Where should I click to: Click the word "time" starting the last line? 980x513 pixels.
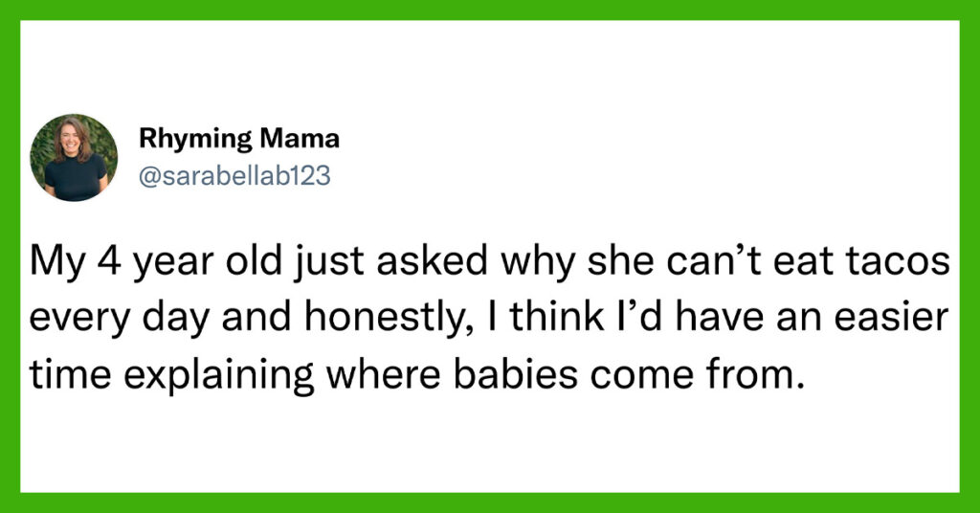[x=70, y=373]
